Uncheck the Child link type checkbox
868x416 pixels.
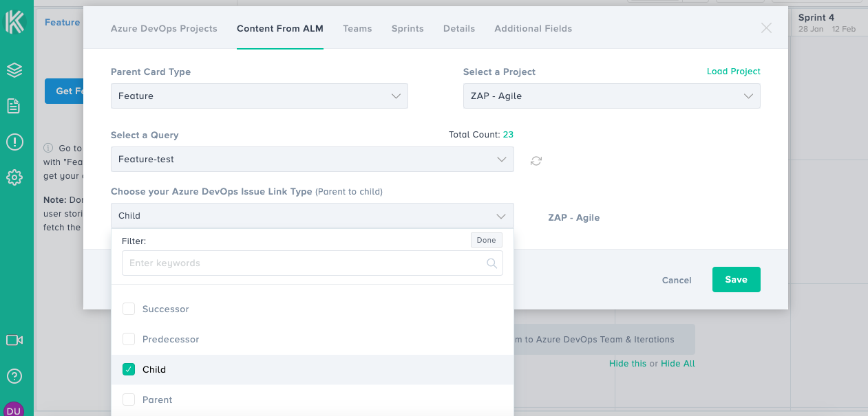click(129, 370)
